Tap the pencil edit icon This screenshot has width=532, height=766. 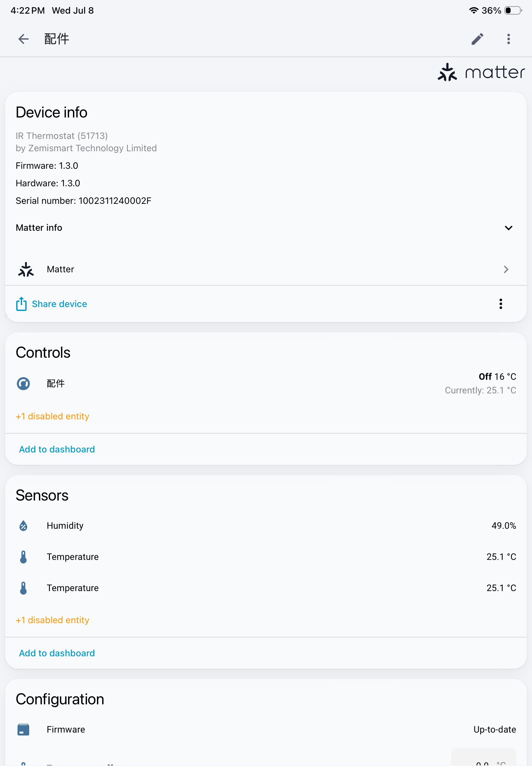[x=477, y=39]
